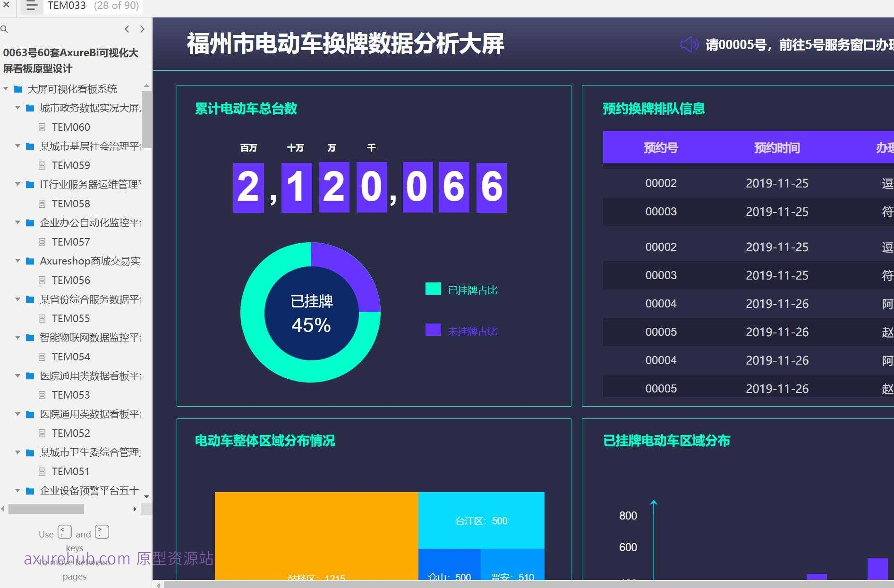
Task: Click the 未挂牌占比 legend label
Action: coord(473,331)
